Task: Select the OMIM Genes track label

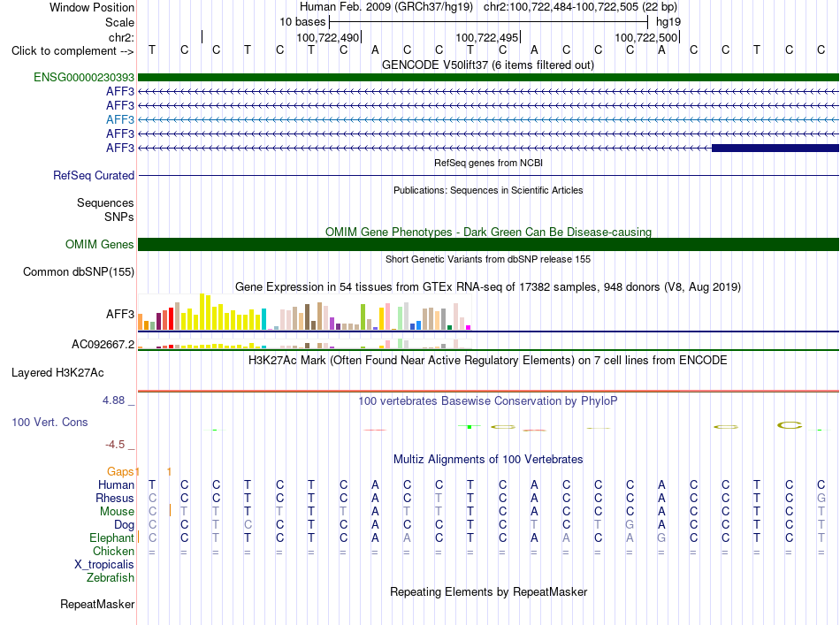Action: point(99,244)
